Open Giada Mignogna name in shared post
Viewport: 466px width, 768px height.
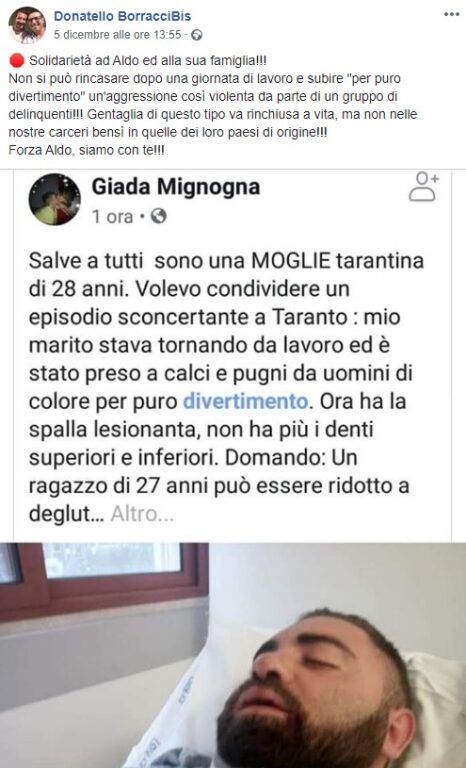(175, 187)
